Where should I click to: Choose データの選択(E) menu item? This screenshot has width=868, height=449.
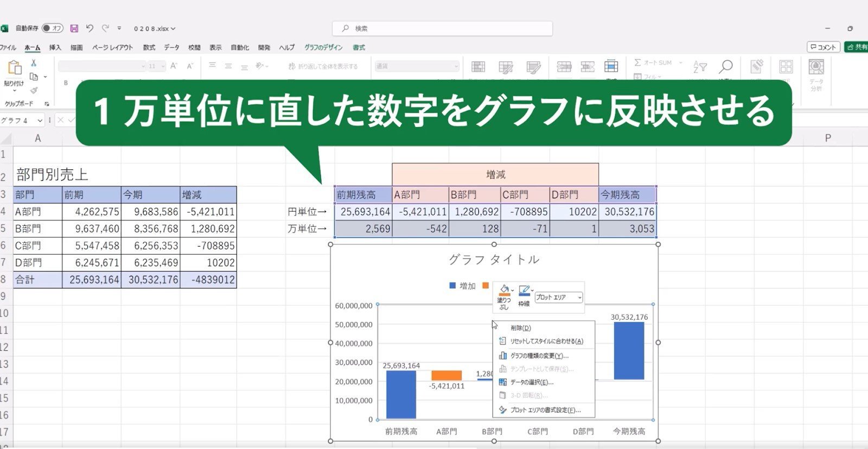[544, 382]
